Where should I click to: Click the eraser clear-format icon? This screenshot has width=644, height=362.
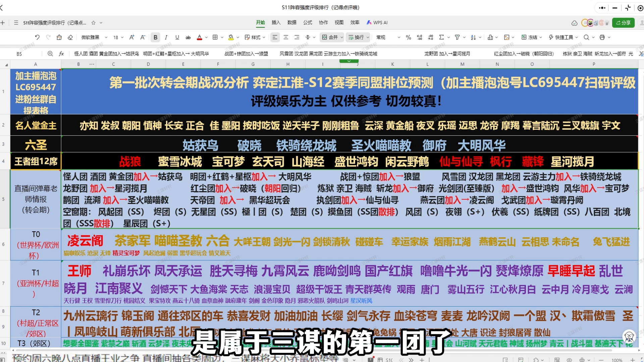[70, 37]
